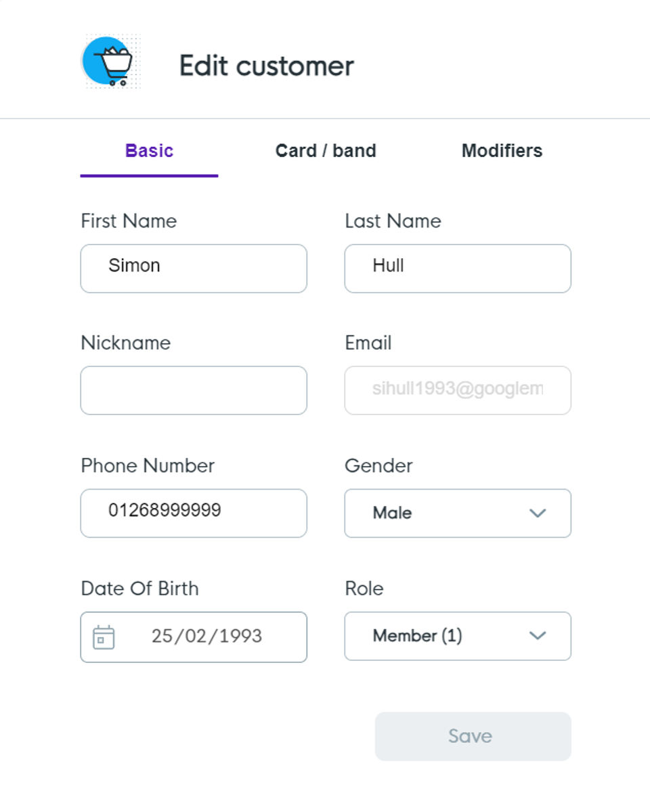The width and height of the screenshot is (650, 812).
Task: Switch to the Basic tab
Action: [149, 150]
